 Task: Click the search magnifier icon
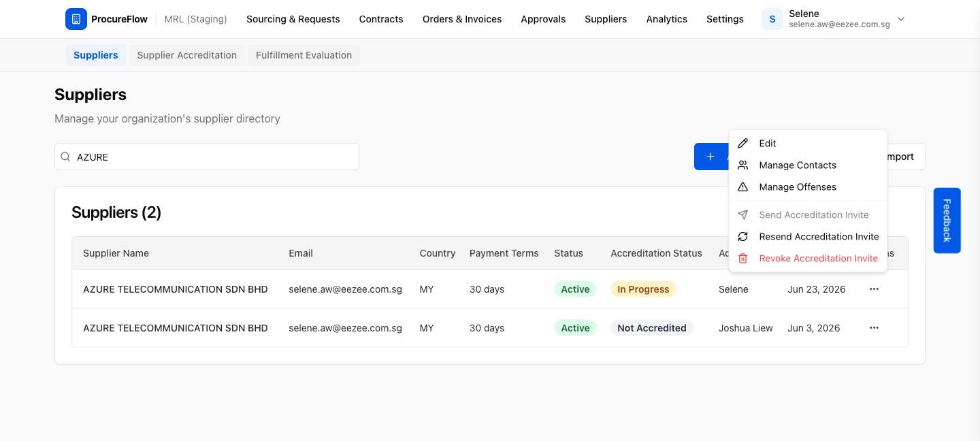65,157
